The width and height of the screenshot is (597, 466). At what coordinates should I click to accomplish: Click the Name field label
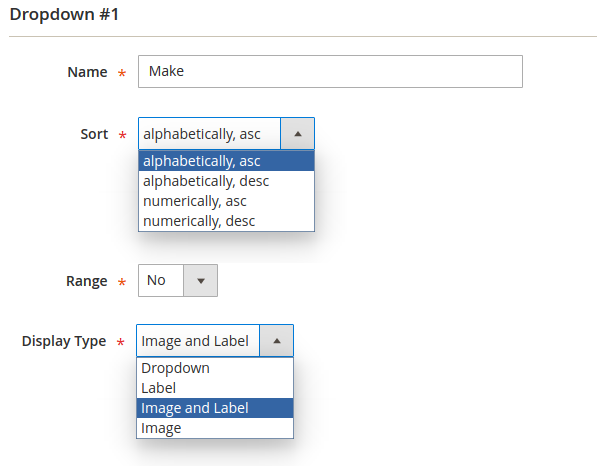click(x=87, y=72)
